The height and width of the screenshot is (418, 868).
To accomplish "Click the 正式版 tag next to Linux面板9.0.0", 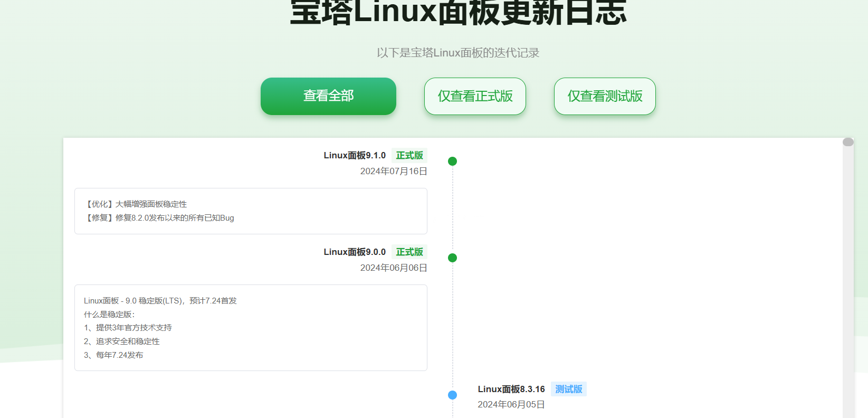I will 409,252.
